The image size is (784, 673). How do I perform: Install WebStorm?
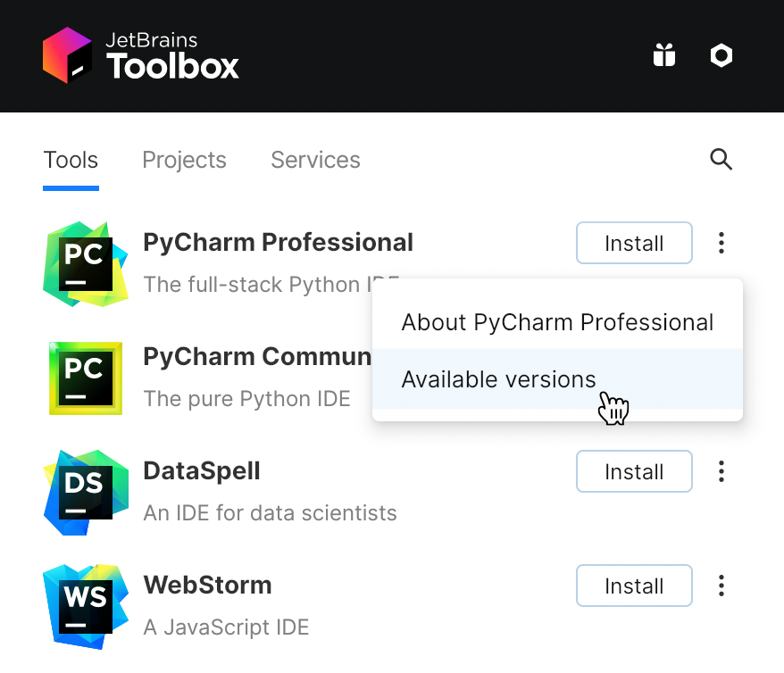634,586
